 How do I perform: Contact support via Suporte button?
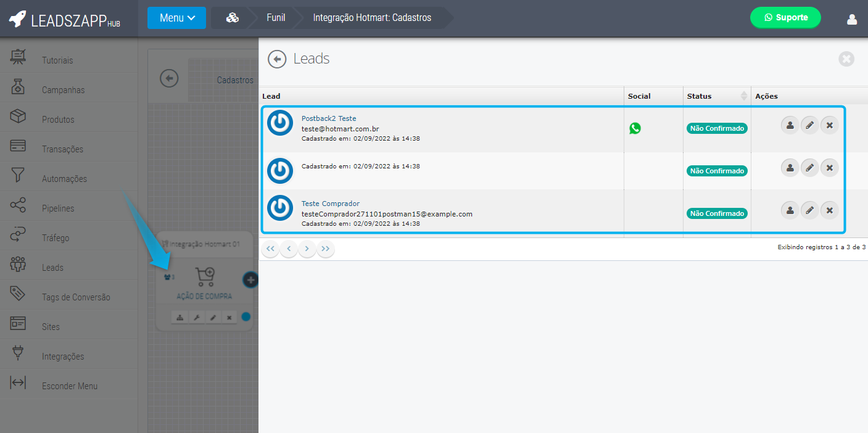(785, 18)
